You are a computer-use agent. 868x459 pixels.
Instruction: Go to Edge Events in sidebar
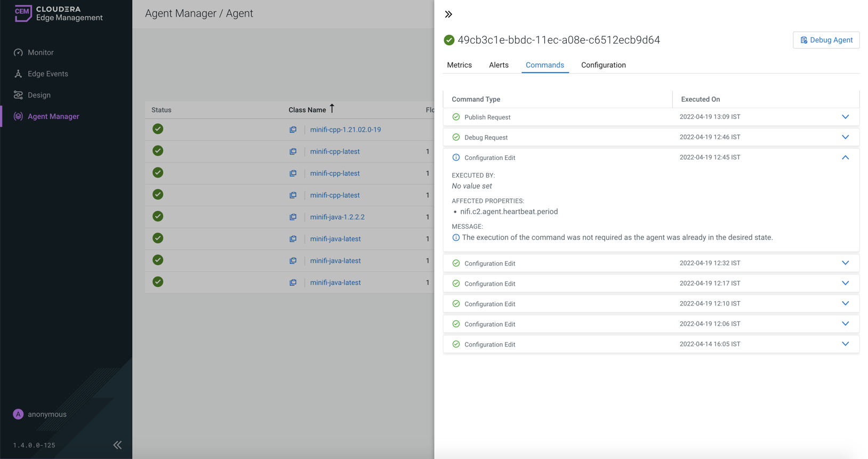(47, 74)
